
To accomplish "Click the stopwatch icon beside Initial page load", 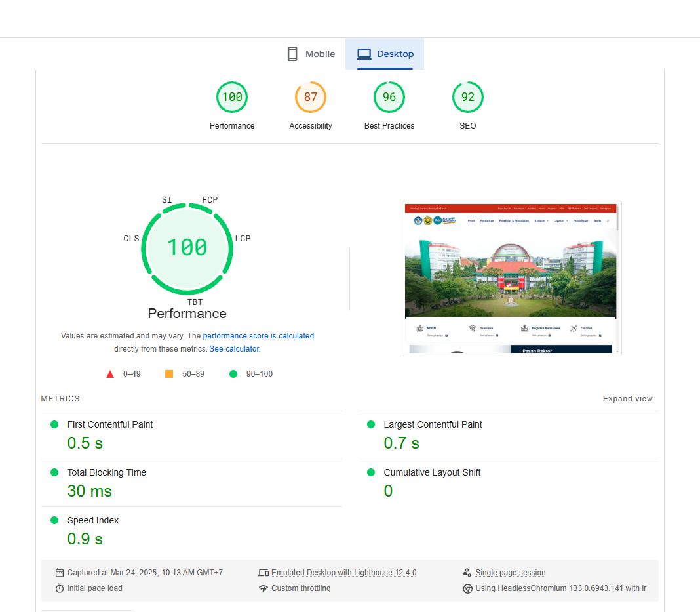I will 60,588.
